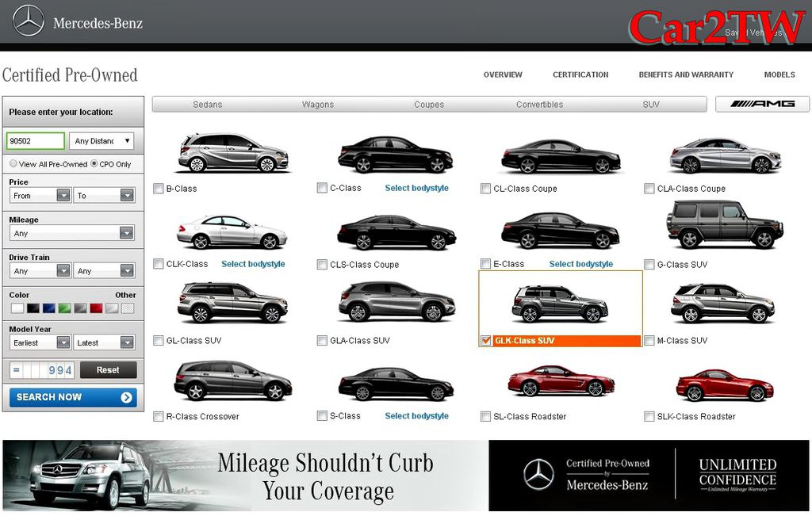Image resolution: width=812 pixels, height=516 pixels.
Task: Select the C-Class car image
Action: click(396, 155)
